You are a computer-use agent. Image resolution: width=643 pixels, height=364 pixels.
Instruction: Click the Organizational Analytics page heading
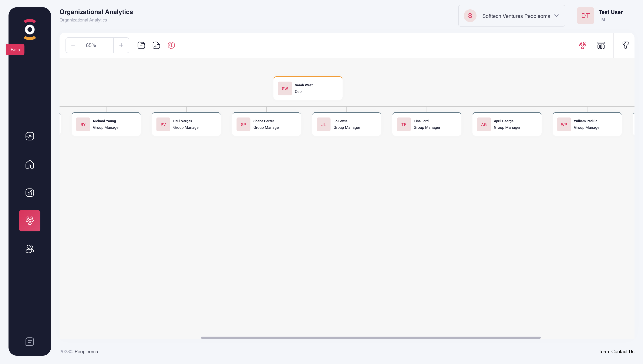point(96,12)
